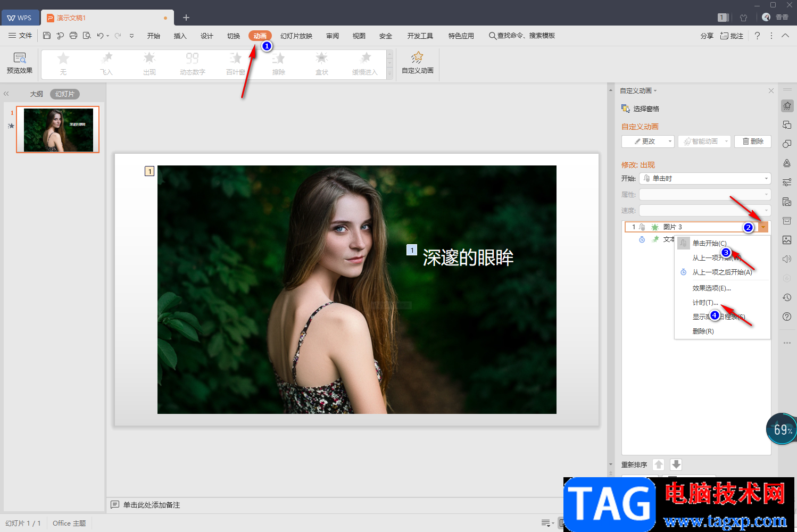797x532 pixels.
Task: Open Custom Animation (自定义动画) from the ribbon
Action: click(417, 63)
